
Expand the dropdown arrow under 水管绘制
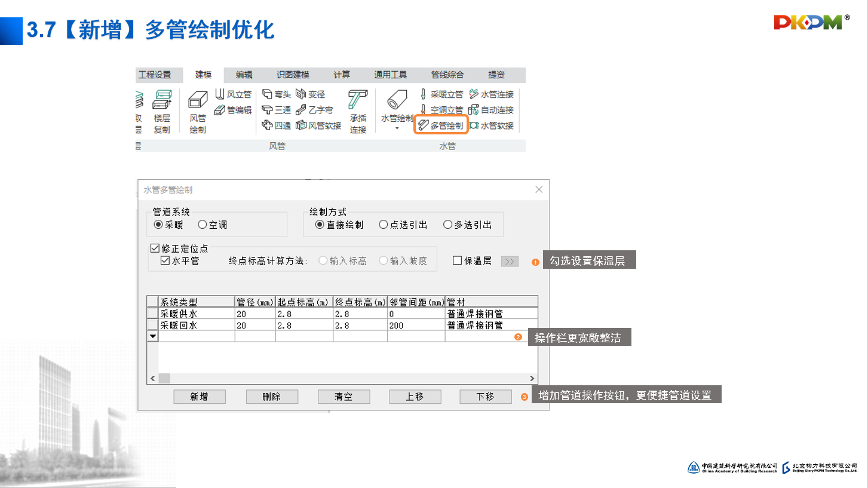[x=397, y=128]
